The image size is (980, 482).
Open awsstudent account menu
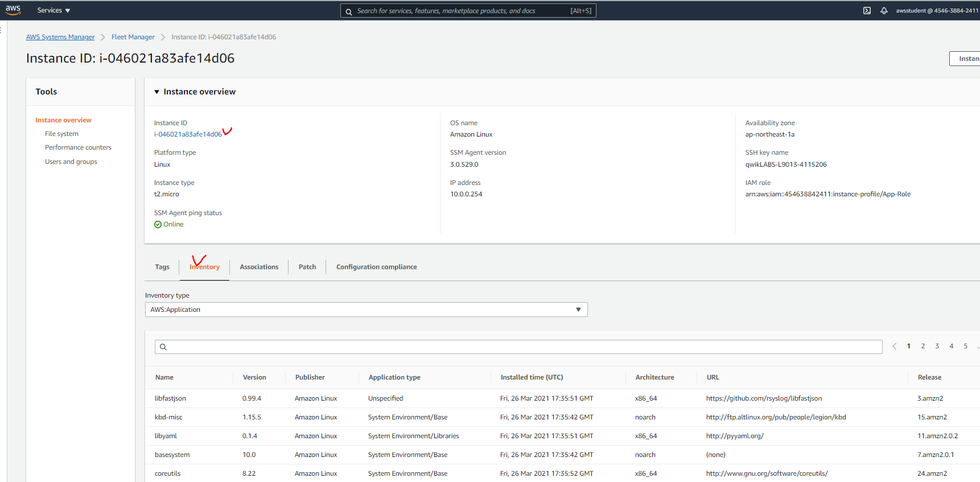click(937, 10)
